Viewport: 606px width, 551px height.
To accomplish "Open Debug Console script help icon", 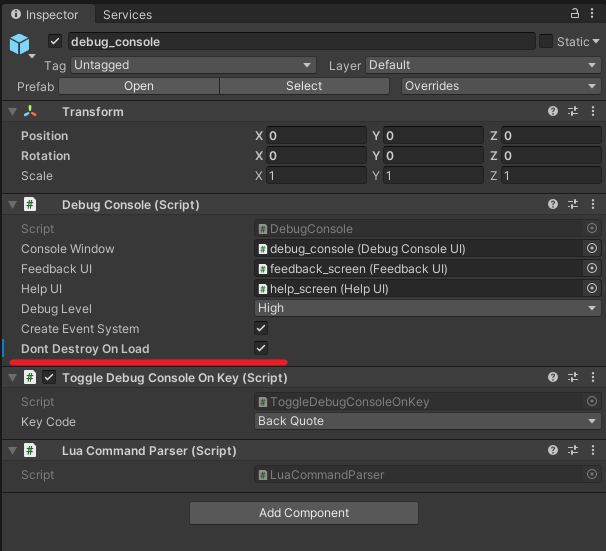I will pyautogui.click(x=553, y=204).
